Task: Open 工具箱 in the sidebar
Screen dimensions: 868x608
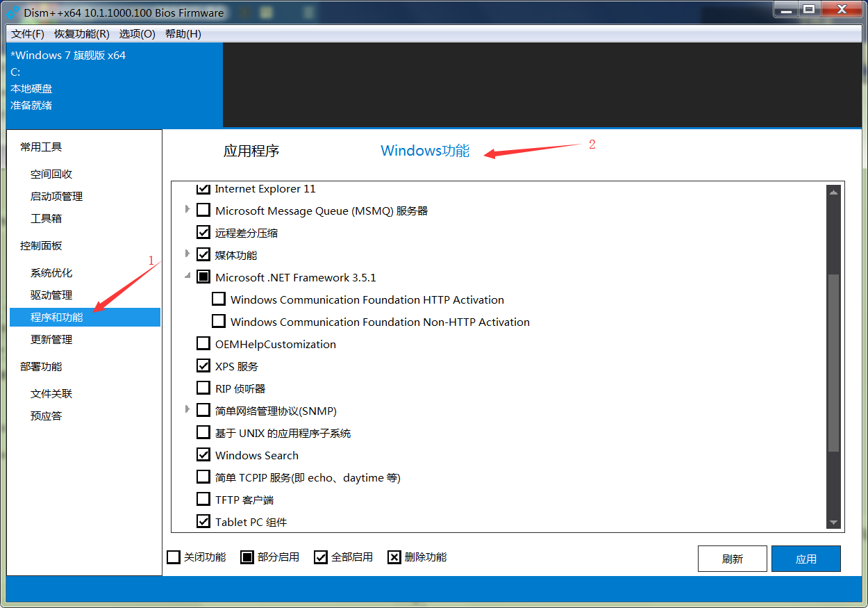Action: (x=46, y=218)
